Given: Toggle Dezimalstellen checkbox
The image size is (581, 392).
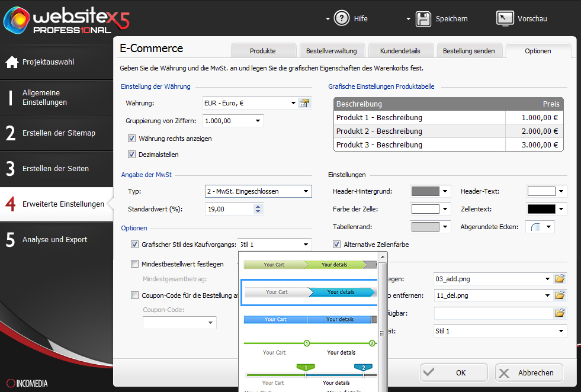Looking at the screenshot, I should coord(131,154).
